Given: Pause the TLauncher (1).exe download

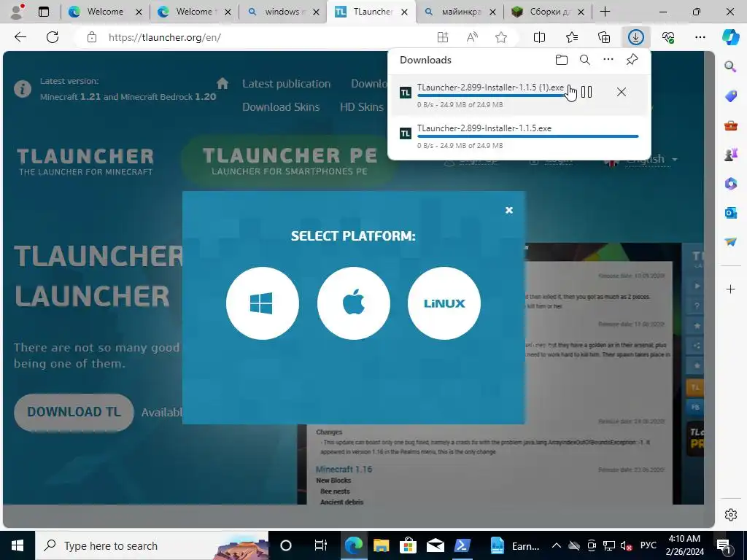Looking at the screenshot, I should 587,92.
